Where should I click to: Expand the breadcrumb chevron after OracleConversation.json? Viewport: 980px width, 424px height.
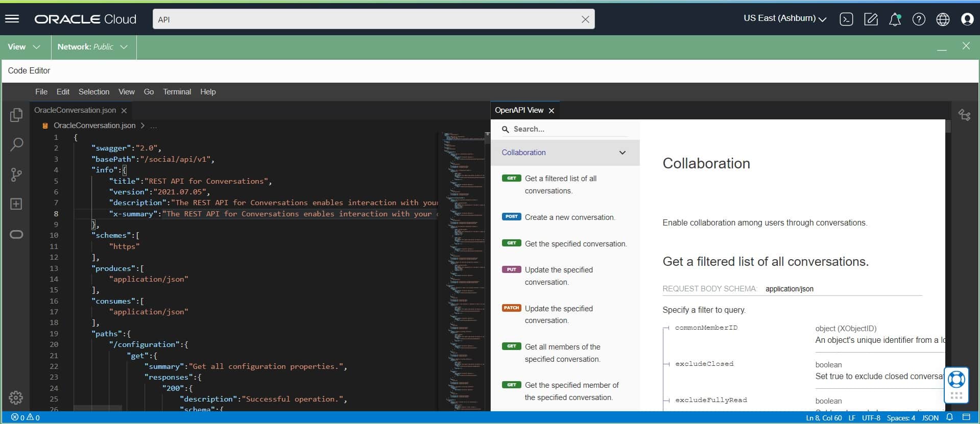pos(142,126)
